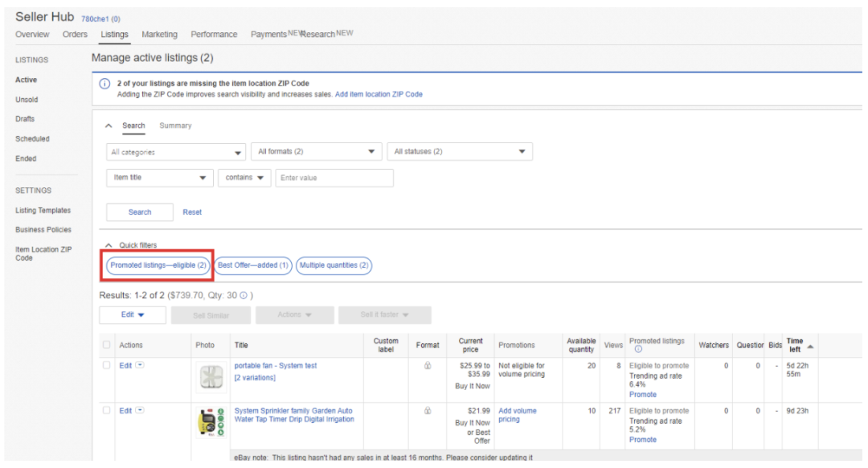Open Business Policies settings
Screen dimensions: 868x468
[x=43, y=230]
